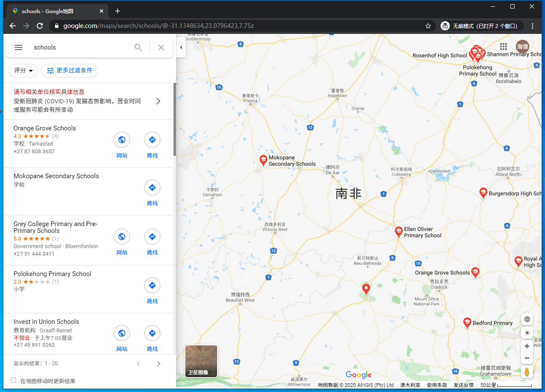Click Colesberg town label
545x392 pixels.
402,172
